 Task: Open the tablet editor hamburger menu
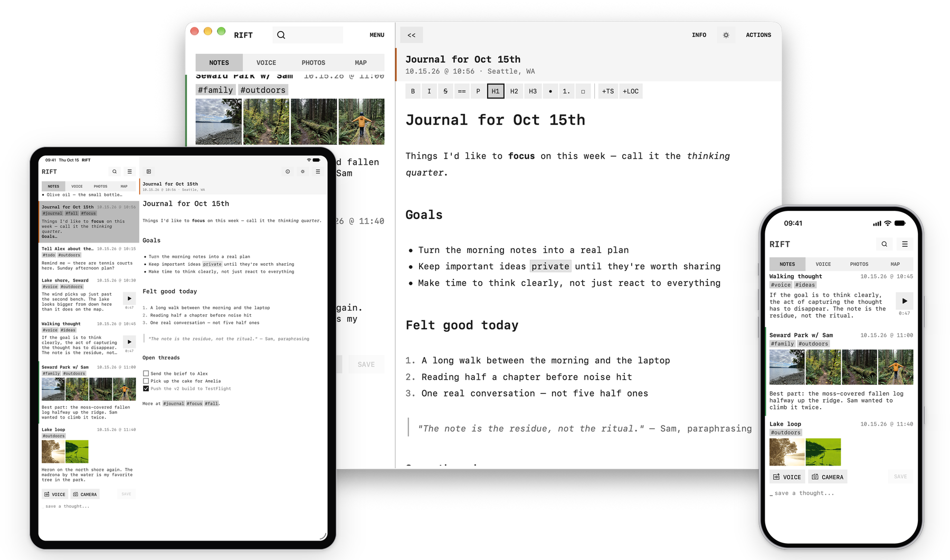[x=318, y=171]
